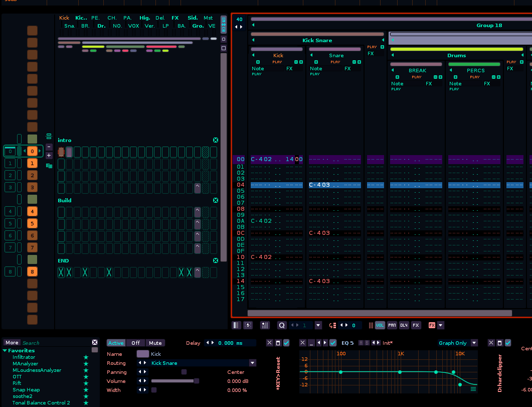
Task: Unfavorite the OTT plugin star
Action: pyautogui.click(x=86, y=377)
